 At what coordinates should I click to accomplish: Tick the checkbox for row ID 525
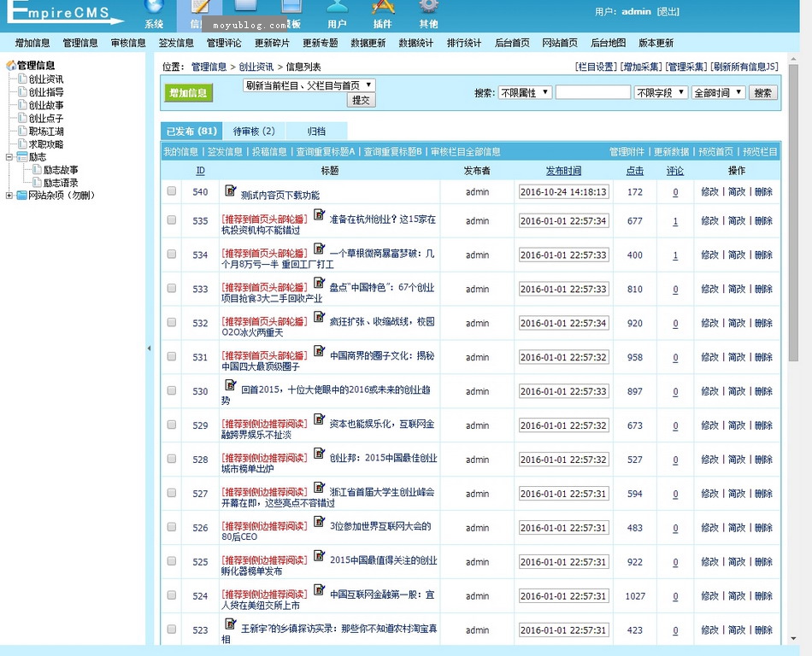[x=172, y=561]
